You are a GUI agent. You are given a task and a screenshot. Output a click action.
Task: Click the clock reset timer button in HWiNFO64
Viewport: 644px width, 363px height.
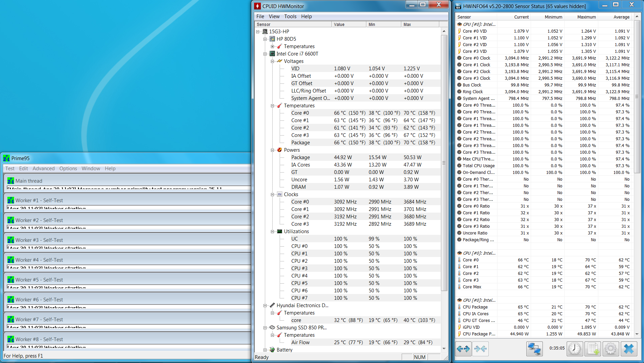[575, 349]
